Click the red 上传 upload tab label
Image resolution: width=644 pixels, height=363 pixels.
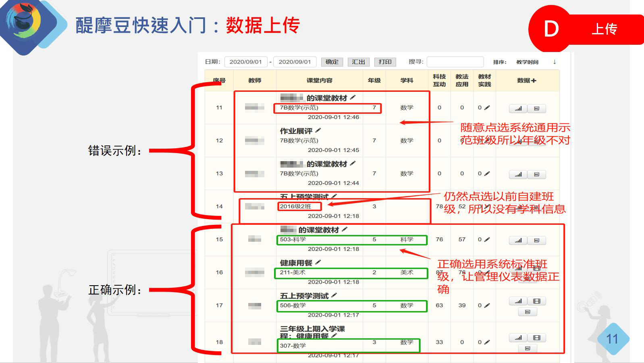click(x=604, y=29)
